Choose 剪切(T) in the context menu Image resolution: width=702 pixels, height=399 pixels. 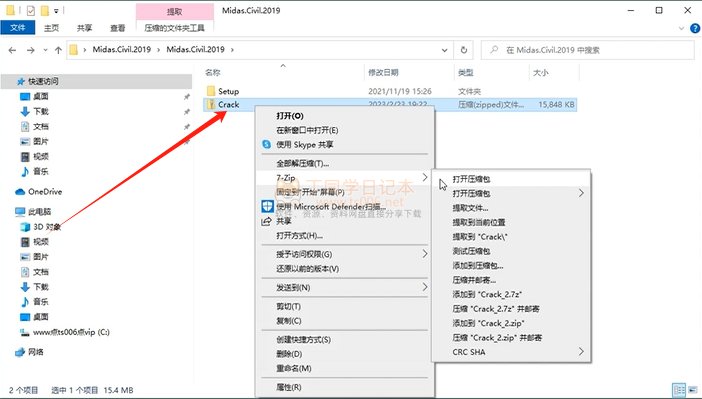288,306
